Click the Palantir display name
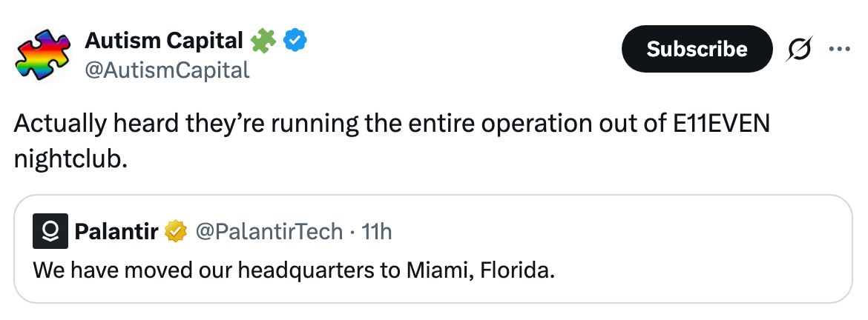Screen dimensions: 868x320 [x=116, y=232]
